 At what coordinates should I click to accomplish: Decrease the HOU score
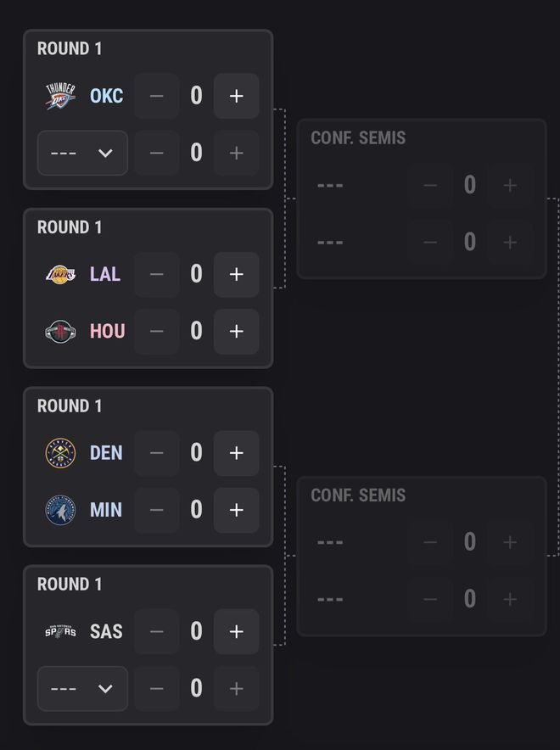(156, 331)
